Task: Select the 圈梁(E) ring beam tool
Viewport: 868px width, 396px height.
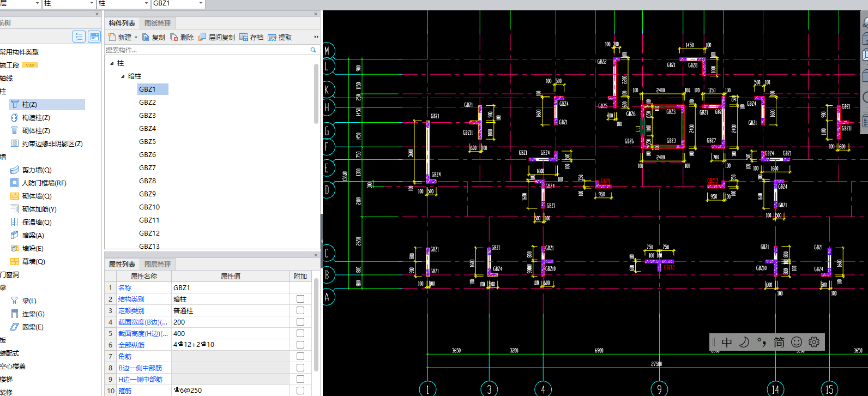Action: (x=28, y=327)
